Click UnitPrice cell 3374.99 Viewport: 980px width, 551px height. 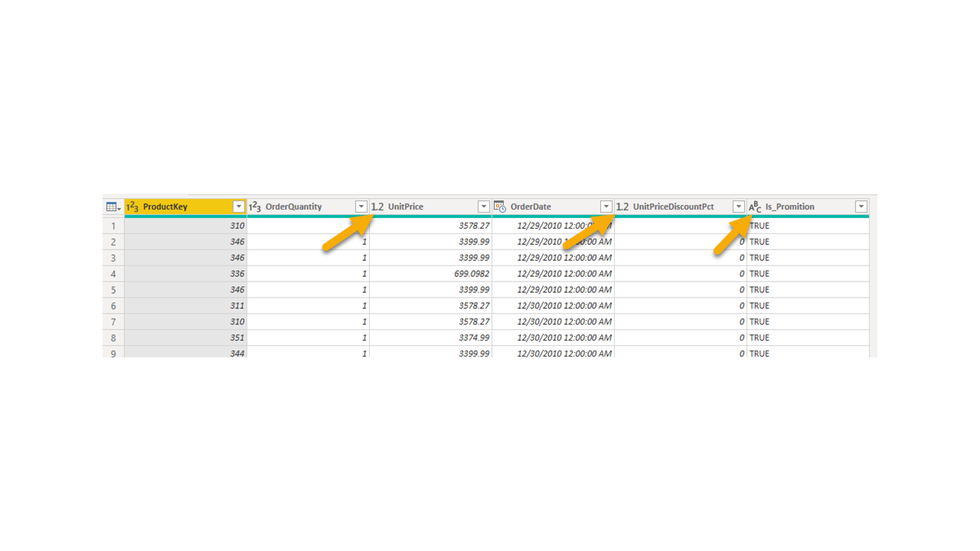coord(431,337)
